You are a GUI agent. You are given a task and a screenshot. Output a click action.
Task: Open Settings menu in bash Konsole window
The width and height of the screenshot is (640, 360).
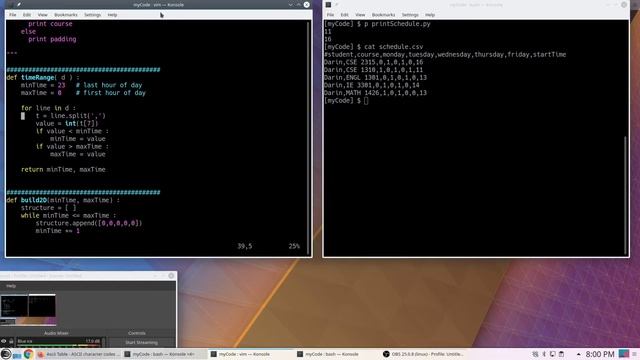click(410, 15)
